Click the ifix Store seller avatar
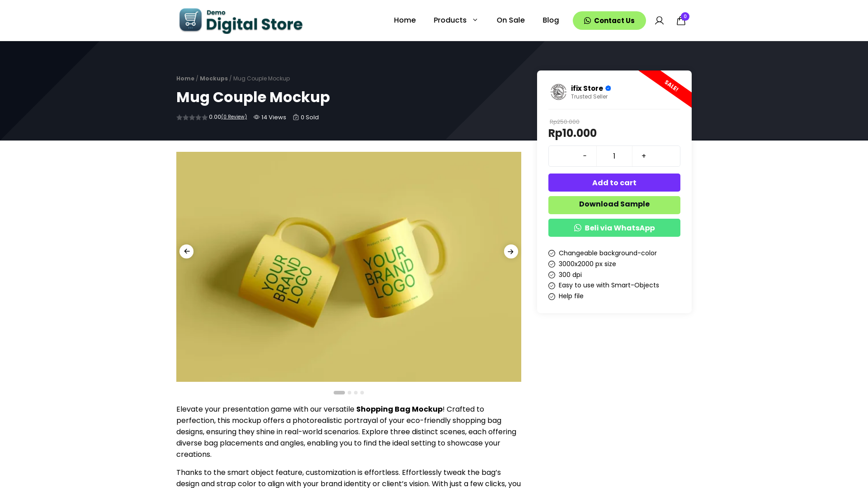Screen dimensions: 868x488 [558, 92]
